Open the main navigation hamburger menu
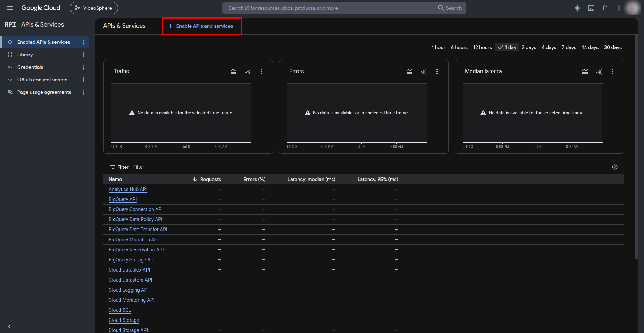The width and height of the screenshot is (644, 333). (10, 8)
